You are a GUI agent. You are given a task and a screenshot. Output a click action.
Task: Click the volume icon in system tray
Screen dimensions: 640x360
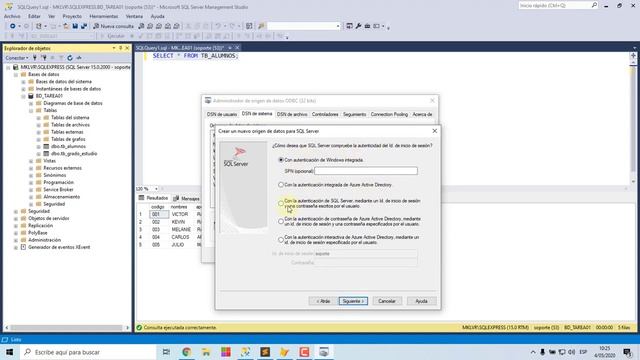coord(571,352)
